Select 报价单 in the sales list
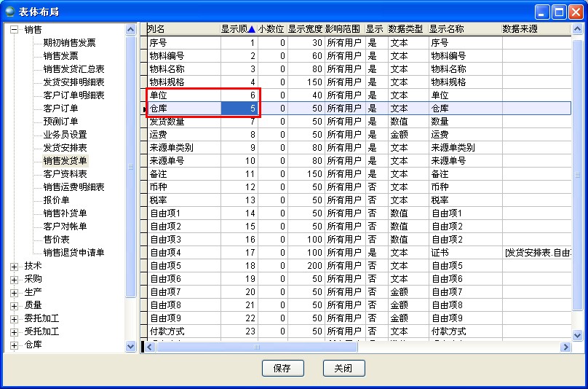Image resolution: width=588 pixels, height=389 pixels. [x=56, y=200]
